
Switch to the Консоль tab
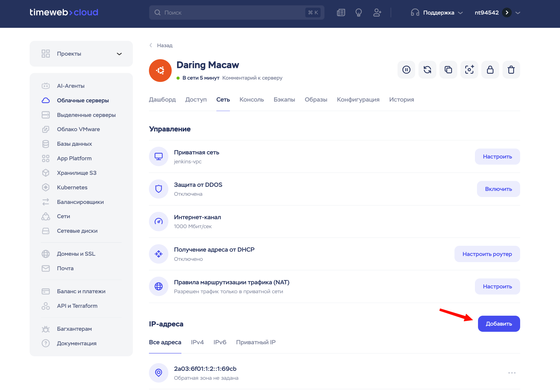[251, 100]
